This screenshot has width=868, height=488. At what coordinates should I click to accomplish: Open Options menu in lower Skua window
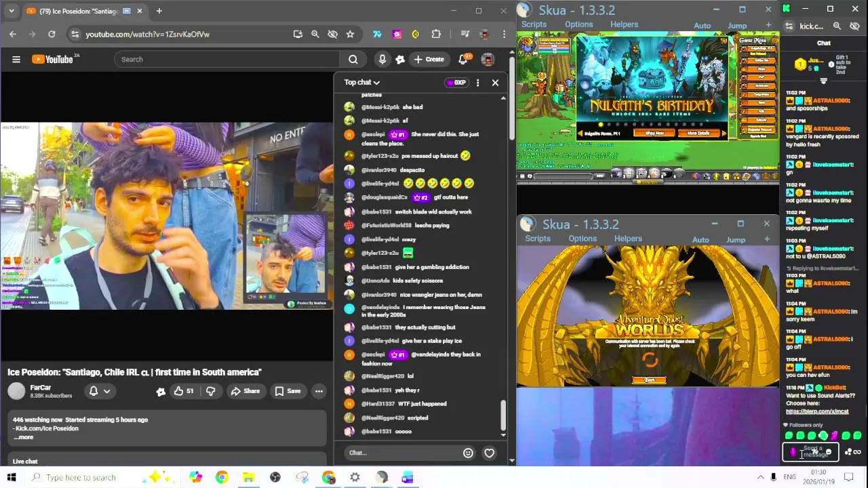tap(583, 239)
